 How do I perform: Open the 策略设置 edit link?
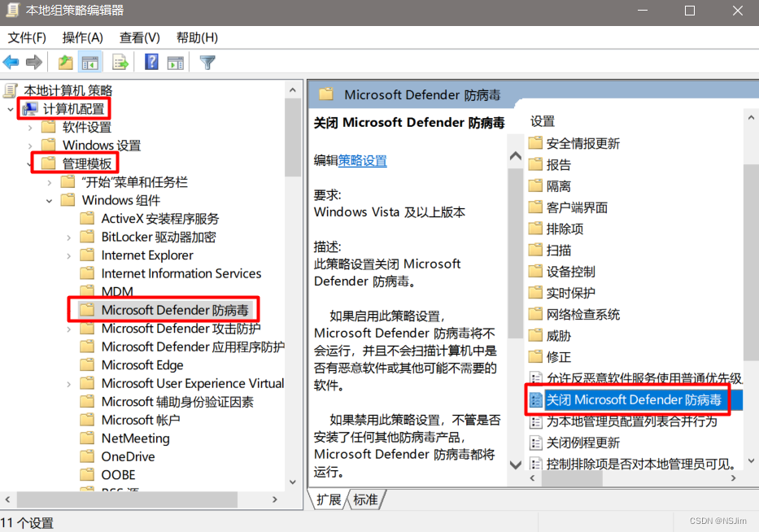(362, 161)
